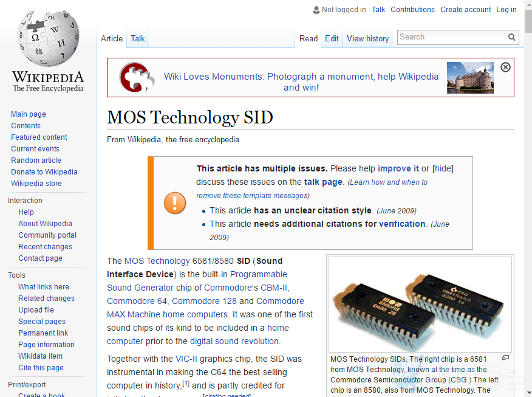Open Contact page
The width and height of the screenshot is (532, 397).
point(40,258)
